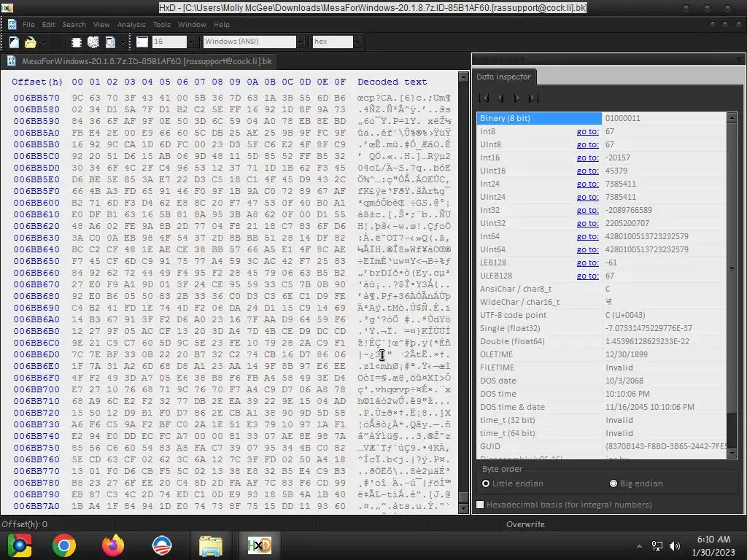
Task: Click the offset row 006BB700
Action: 36,389
